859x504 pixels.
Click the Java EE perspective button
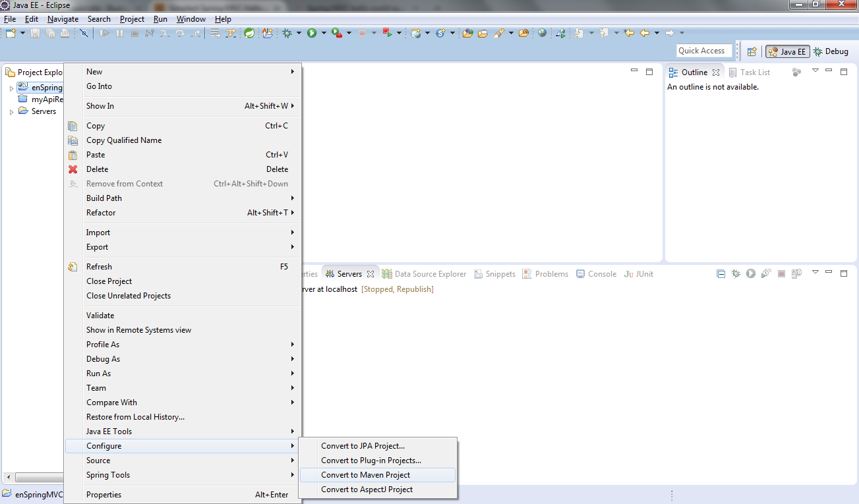click(787, 51)
